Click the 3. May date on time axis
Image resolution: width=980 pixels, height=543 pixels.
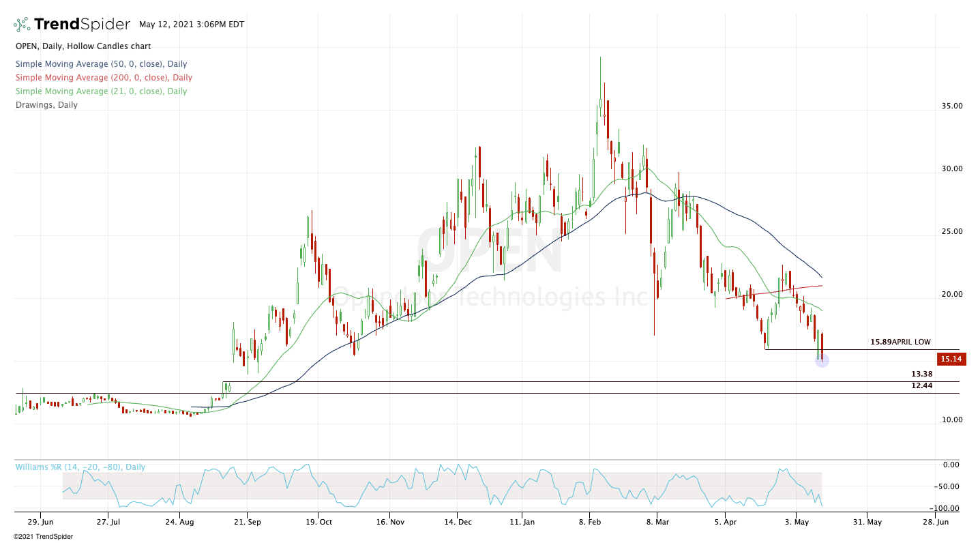[x=796, y=522]
